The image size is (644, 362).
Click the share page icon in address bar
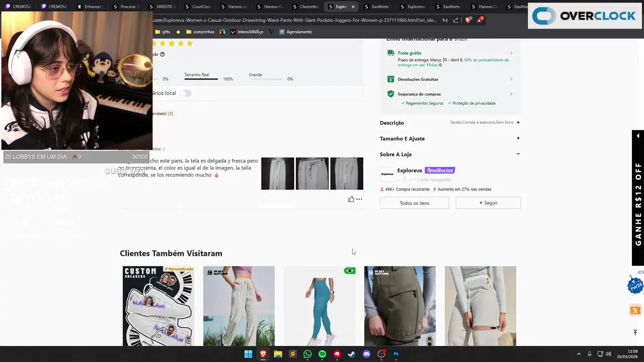(456, 20)
